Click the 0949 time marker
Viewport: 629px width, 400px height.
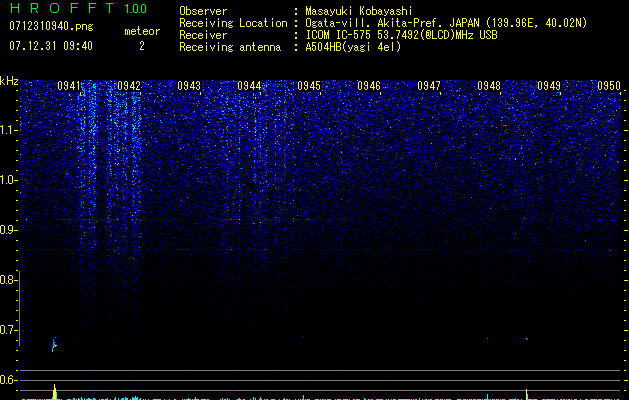(x=549, y=86)
